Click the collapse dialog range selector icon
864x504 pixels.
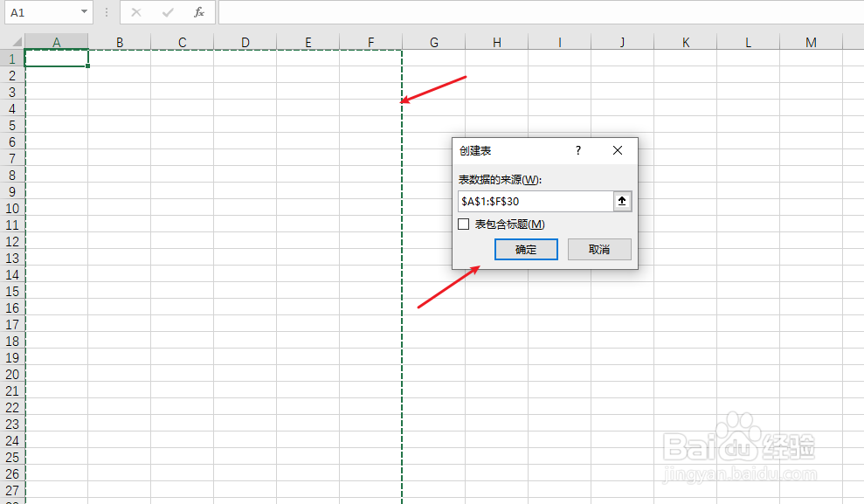[x=622, y=202]
